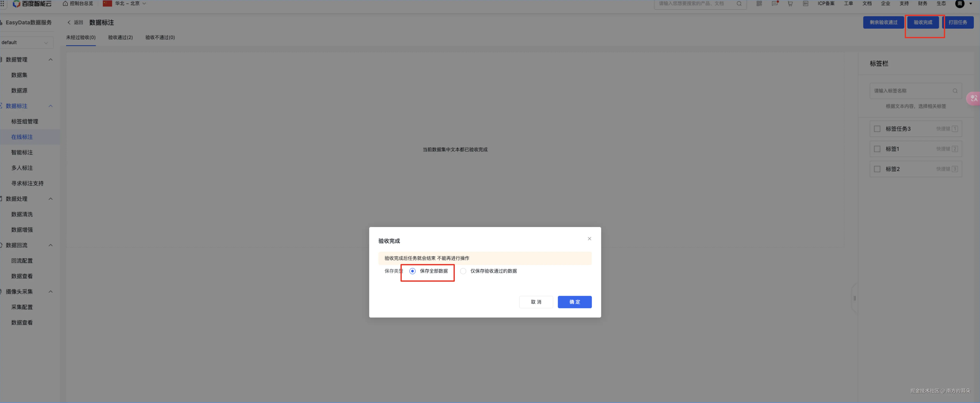This screenshot has width=980, height=403.
Task: Click the shopping cart icon
Action: (x=790, y=3)
